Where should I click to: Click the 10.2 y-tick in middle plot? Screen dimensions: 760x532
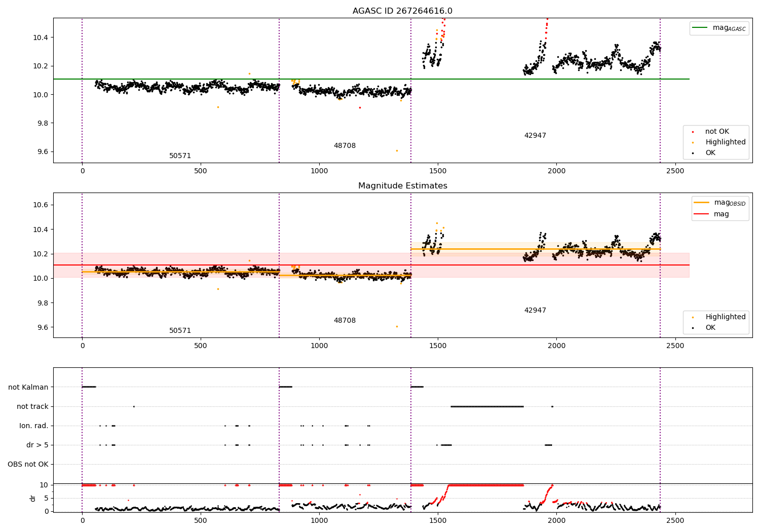click(x=41, y=254)
